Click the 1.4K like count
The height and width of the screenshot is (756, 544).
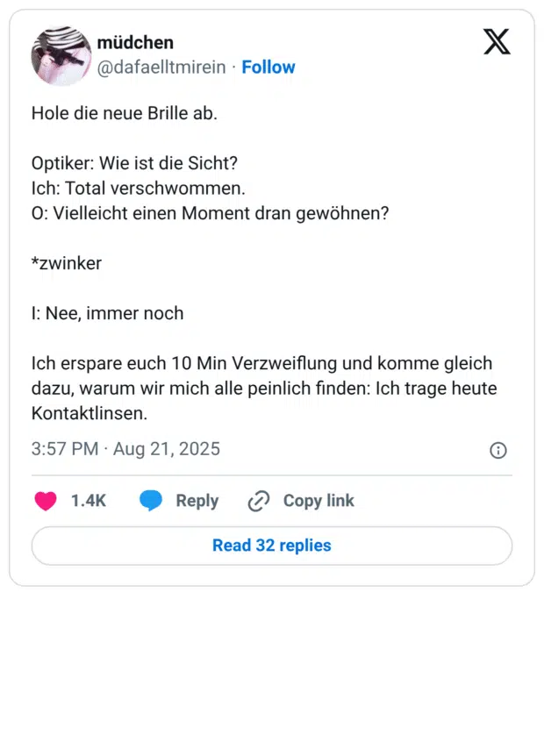89,501
